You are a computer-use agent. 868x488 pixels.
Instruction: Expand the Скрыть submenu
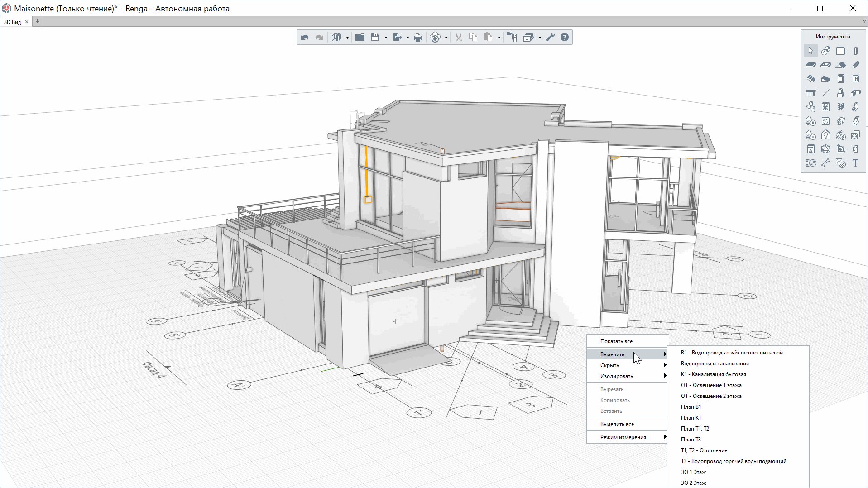pos(628,365)
